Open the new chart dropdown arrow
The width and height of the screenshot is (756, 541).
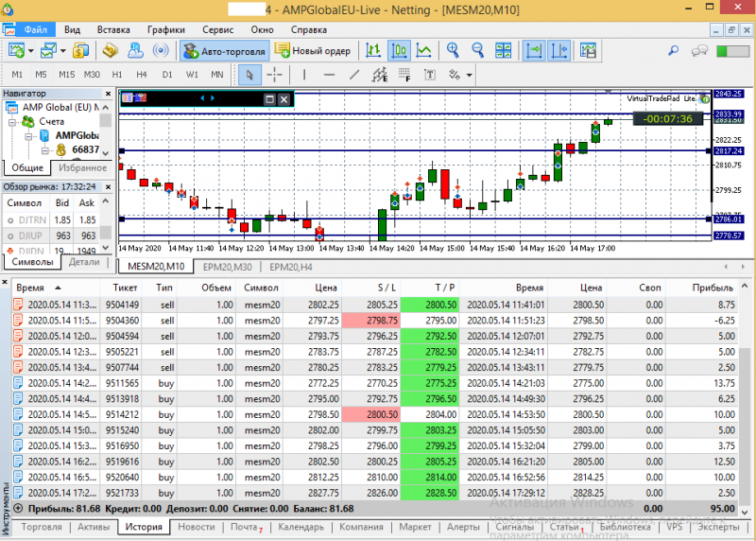tap(31, 50)
